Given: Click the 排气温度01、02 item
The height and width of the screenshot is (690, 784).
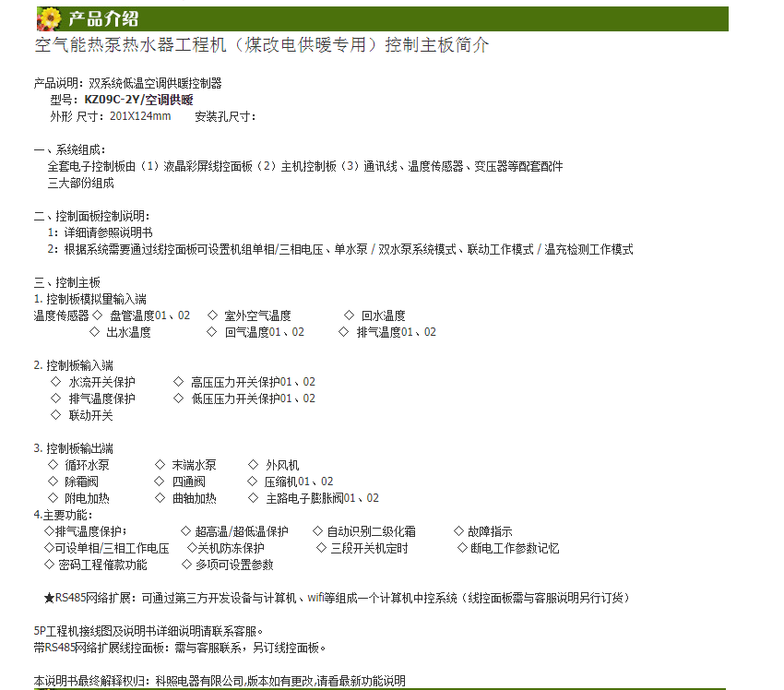Looking at the screenshot, I should point(396,332).
